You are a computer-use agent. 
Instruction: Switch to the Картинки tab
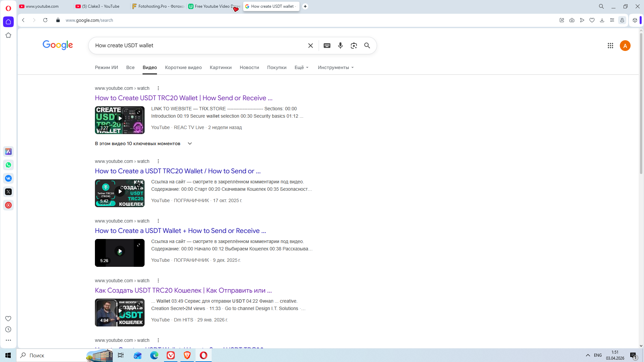tap(220, 67)
